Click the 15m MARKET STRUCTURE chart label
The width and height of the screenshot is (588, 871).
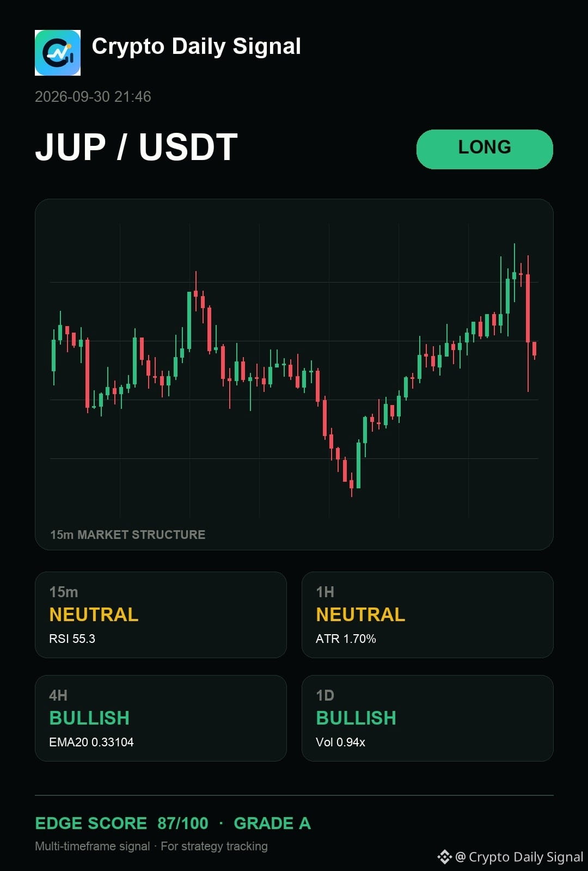(x=128, y=535)
